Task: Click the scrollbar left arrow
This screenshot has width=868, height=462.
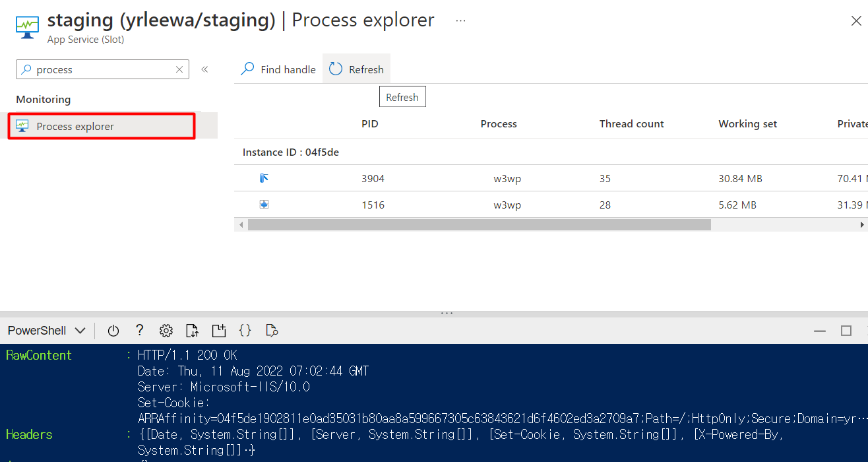Action: [x=240, y=225]
